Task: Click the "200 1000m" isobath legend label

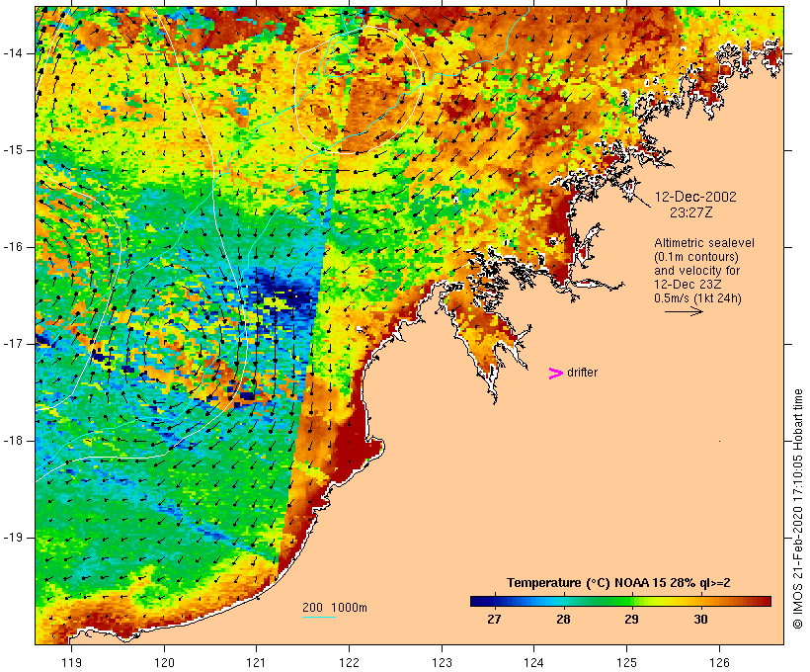Action: 335,608
